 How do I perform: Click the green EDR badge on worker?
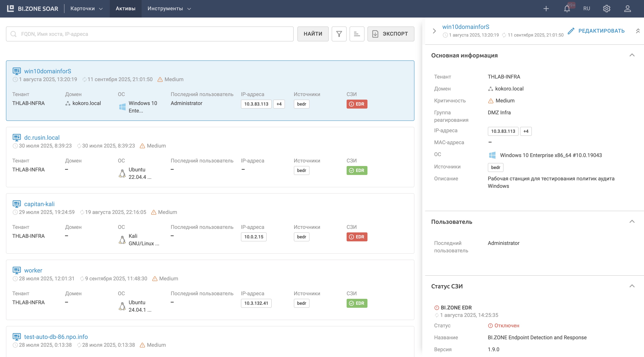357,303
